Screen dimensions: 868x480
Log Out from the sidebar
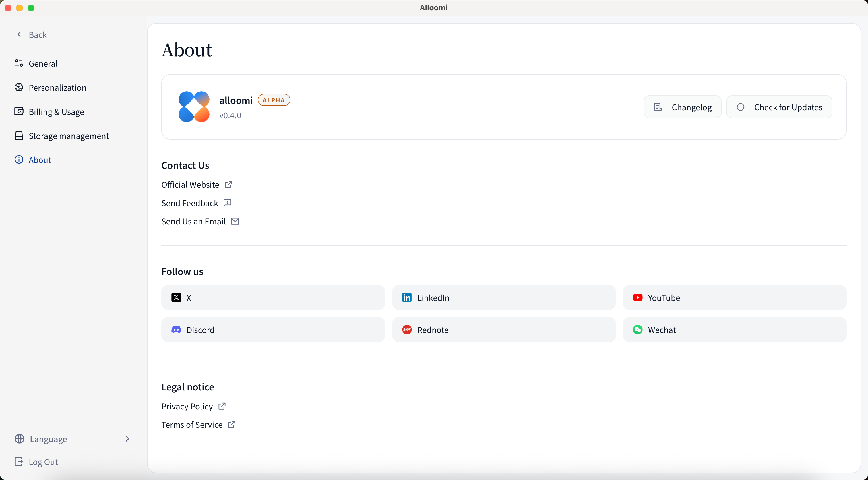(x=43, y=462)
